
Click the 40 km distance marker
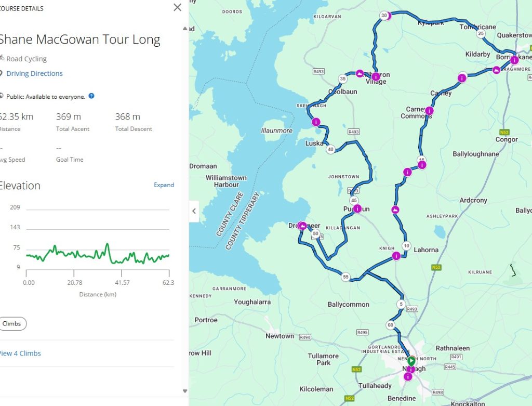[x=330, y=149]
